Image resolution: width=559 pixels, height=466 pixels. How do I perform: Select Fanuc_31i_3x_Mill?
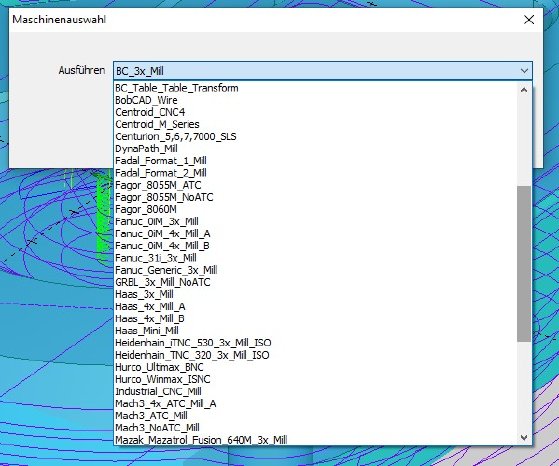(x=316, y=258)
